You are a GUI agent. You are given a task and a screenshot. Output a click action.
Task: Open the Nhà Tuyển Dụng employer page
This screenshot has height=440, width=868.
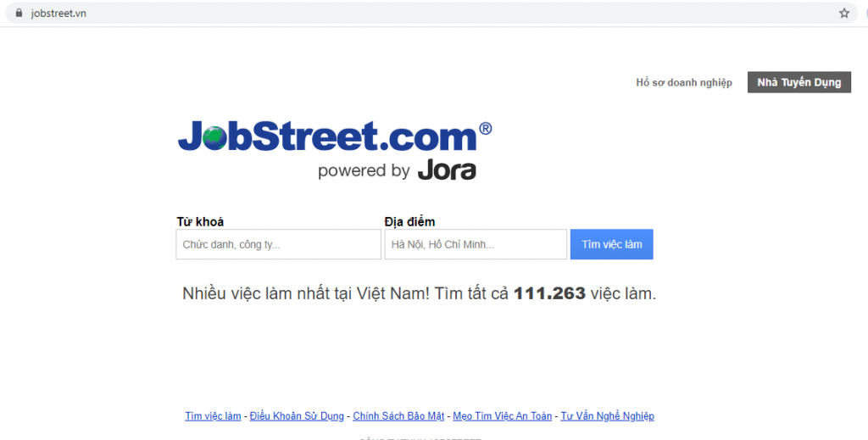pos(798,82)
